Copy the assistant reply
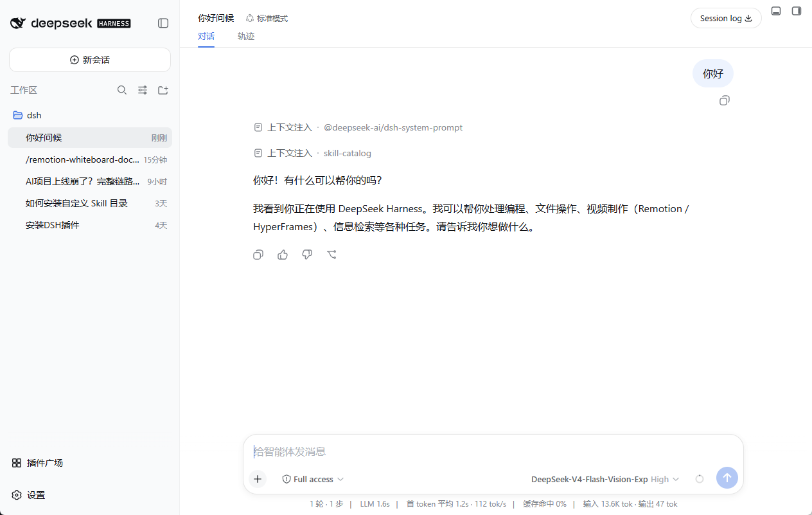This screenshot has height=515, width=812. (258, 255)
